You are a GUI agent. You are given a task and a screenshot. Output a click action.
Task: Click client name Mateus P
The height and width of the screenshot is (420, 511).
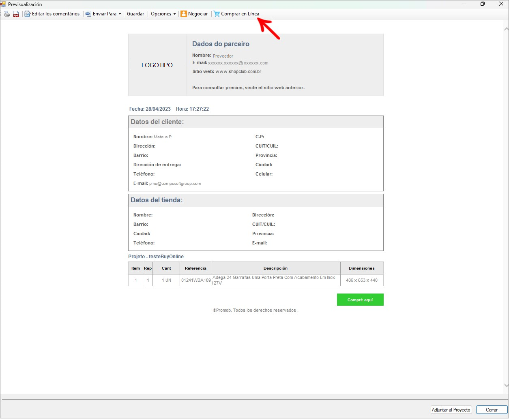(163, 137)
